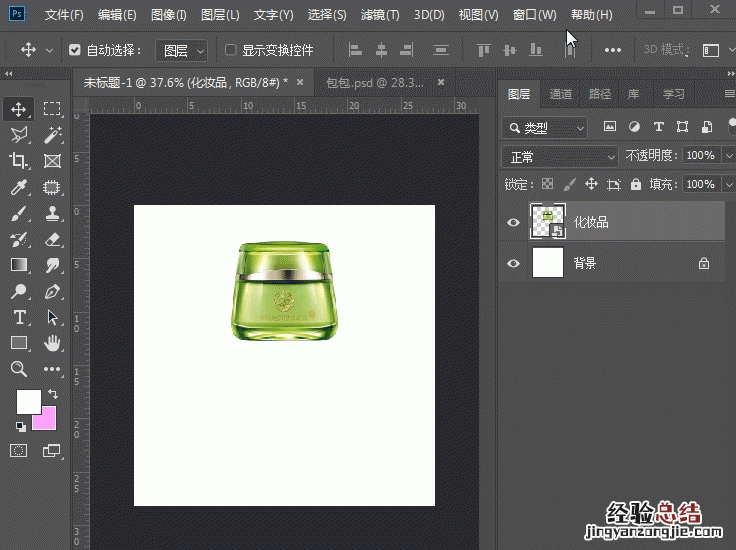
Task: Set the foreground color white swatch
Action: click(x=28, y=401)
